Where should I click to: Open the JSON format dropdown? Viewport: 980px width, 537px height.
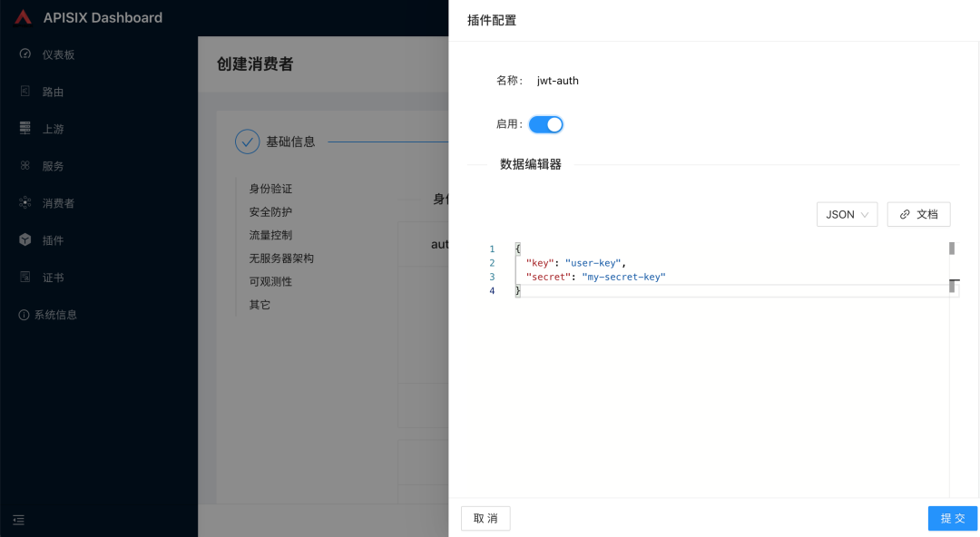click(847, 214)
